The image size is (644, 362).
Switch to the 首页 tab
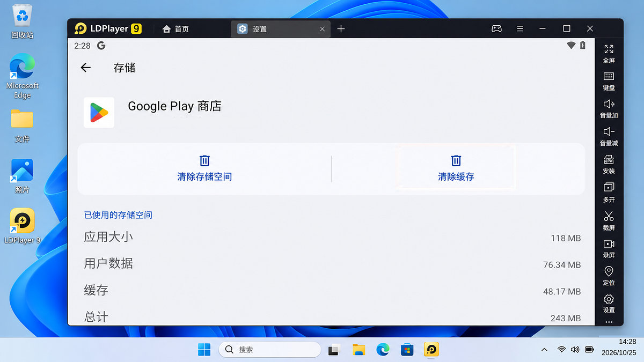tap(176, 29)
